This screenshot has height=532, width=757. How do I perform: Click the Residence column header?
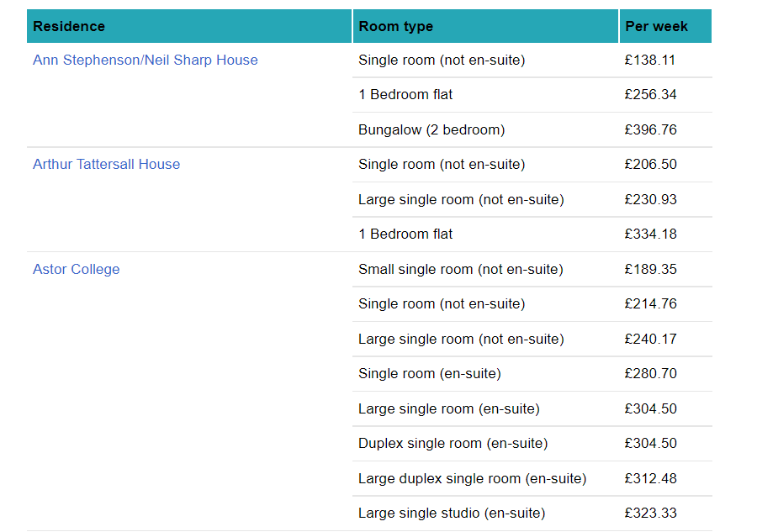(69, 26)
